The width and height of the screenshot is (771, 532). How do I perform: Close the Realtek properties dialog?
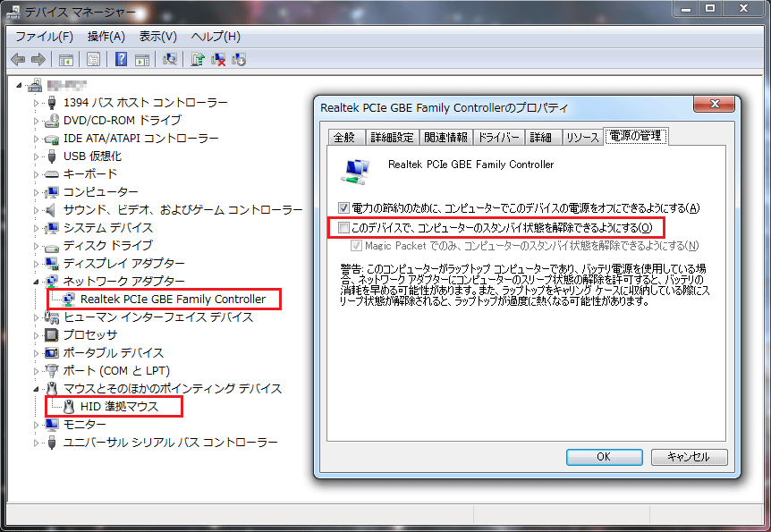(715, 103)
